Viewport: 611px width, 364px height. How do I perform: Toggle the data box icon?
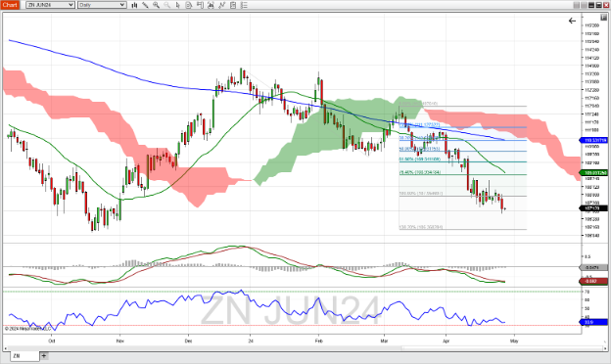[x=233, y=5]
